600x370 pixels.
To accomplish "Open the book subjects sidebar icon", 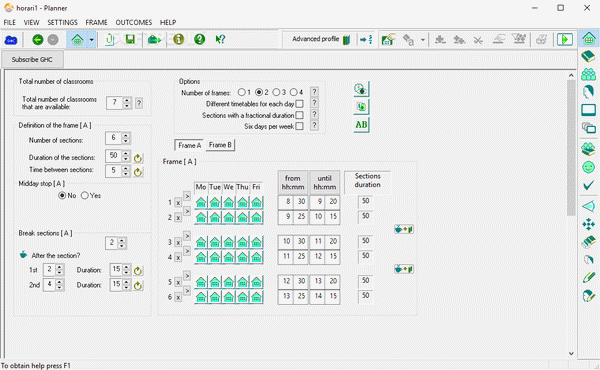I will tap(589, 57).
